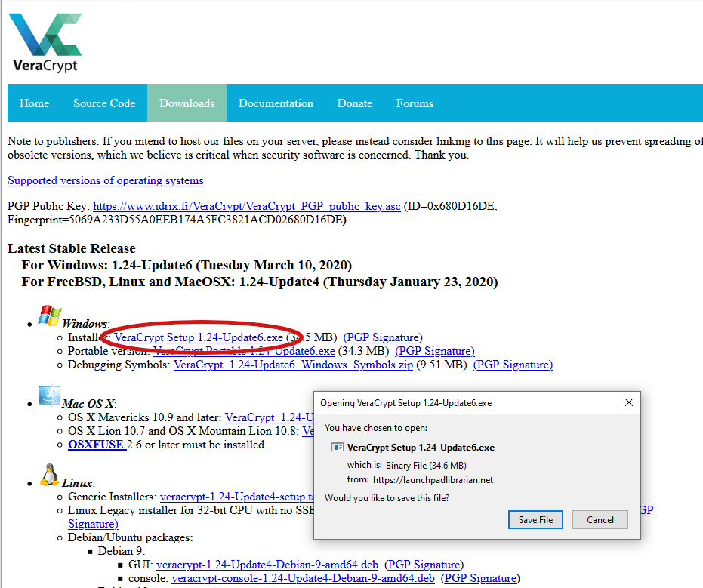Click Cancel in the download dialog
This screenshot has height=588, width=703.
[x=600, y=520]
